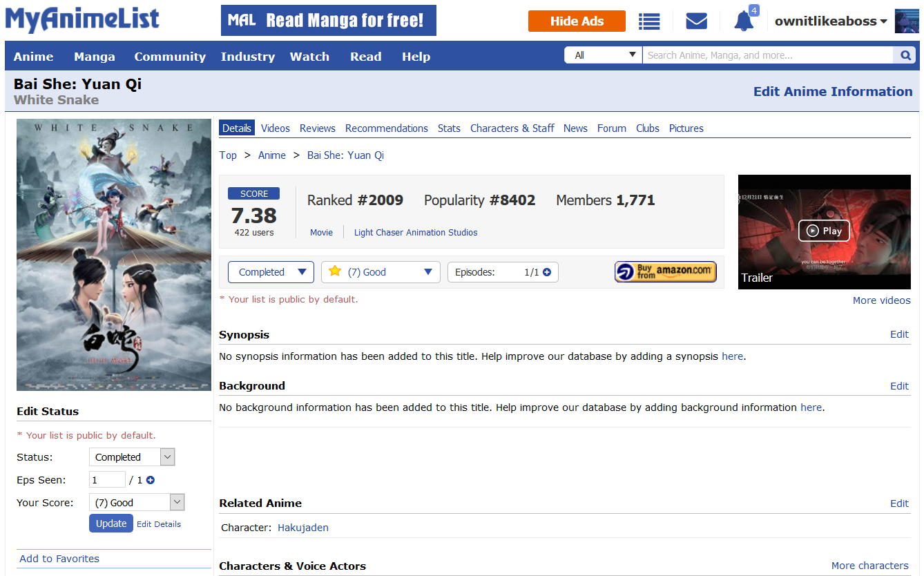Click the notification count badge showing 4
Viewport: 924px width, 576px height.
coord(754,10)
